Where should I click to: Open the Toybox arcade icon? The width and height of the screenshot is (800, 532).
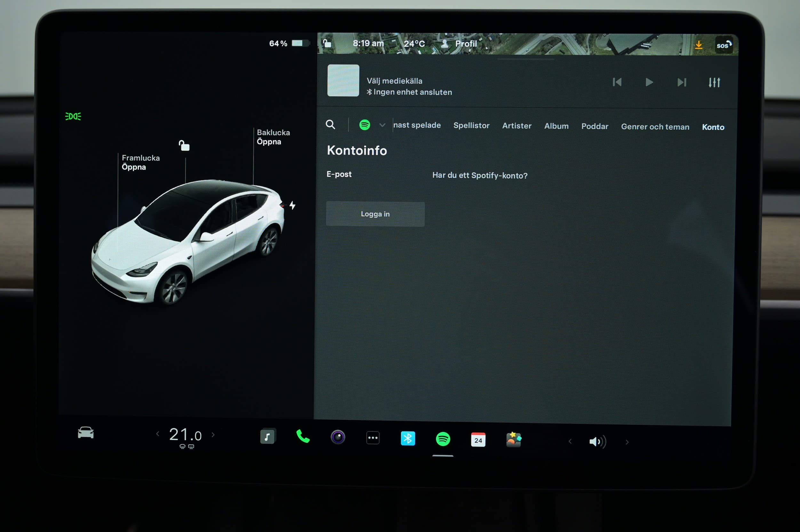pos(514,440)
